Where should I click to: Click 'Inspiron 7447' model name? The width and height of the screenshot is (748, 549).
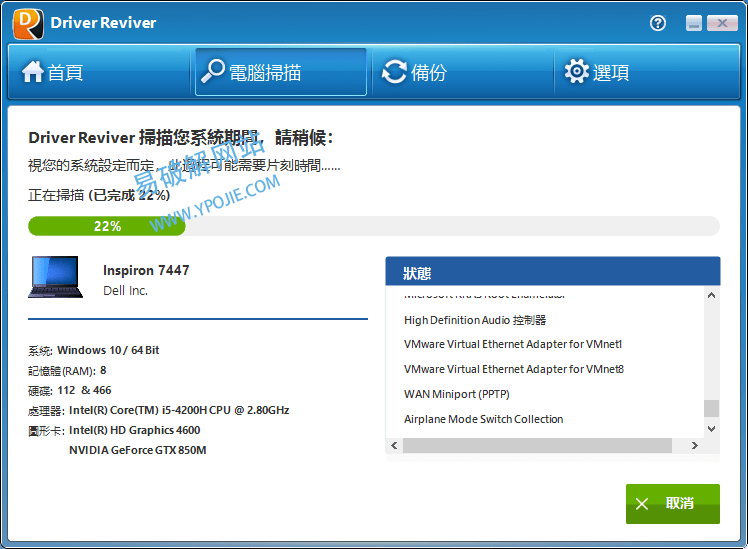[146, 270]
